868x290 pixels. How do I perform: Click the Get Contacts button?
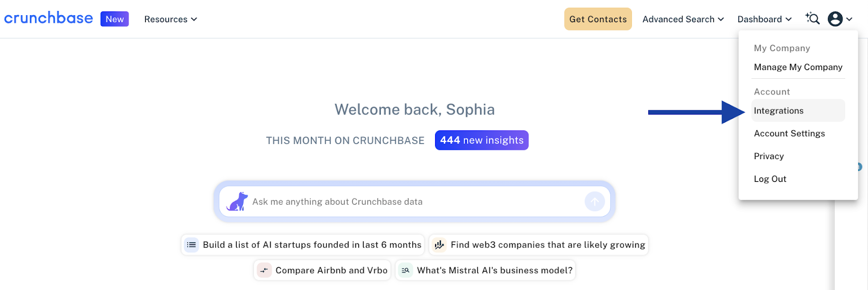[598, 19]
